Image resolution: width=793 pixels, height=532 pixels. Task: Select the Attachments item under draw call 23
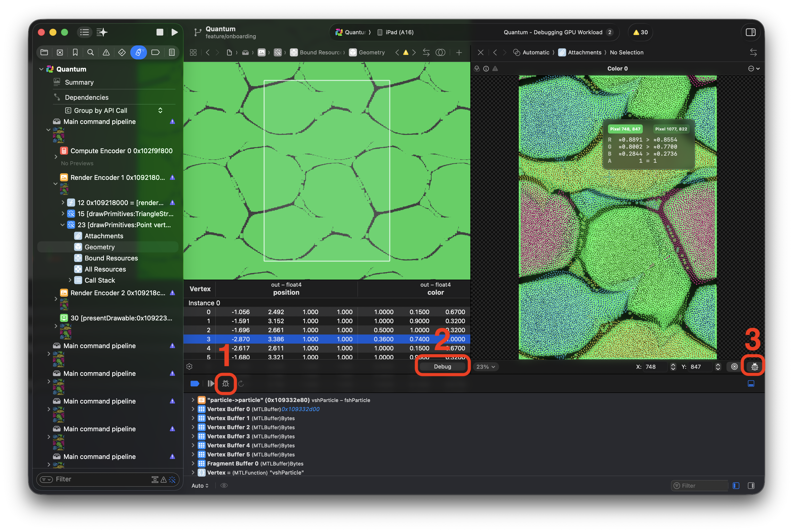point(104,236)
